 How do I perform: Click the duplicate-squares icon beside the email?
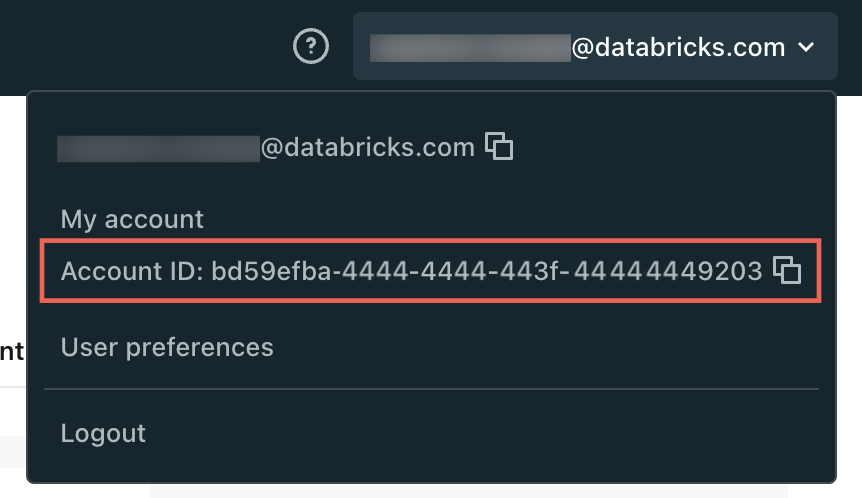(499, 146)
